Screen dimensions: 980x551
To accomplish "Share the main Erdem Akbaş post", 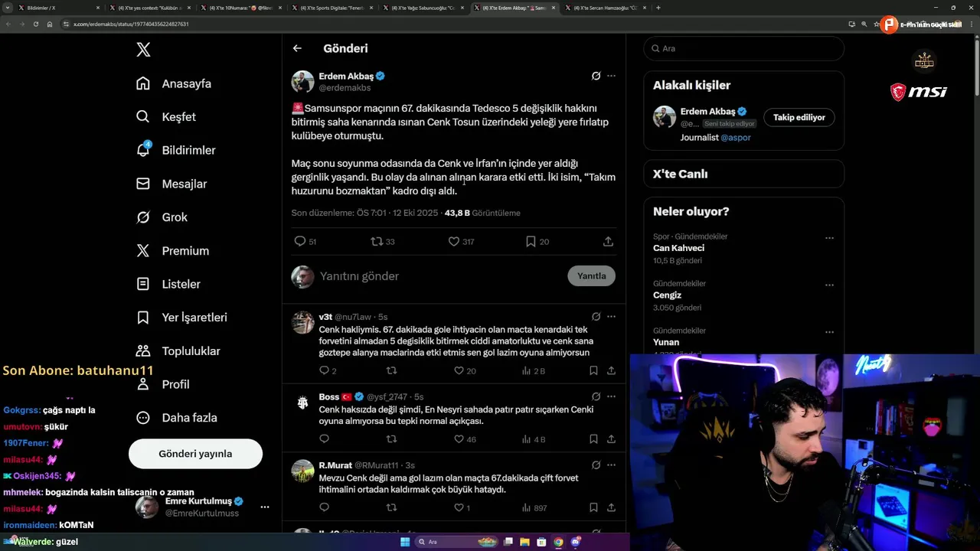I will [608, 241].
